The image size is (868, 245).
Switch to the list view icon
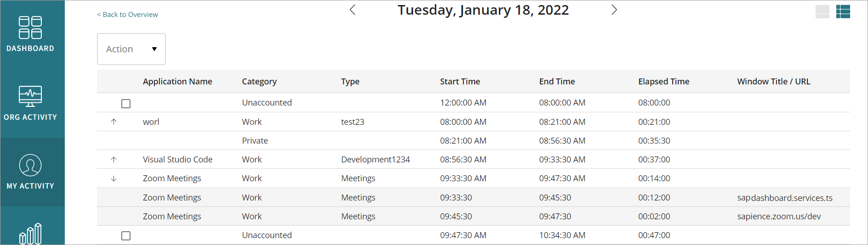click(x=843, y=11)
